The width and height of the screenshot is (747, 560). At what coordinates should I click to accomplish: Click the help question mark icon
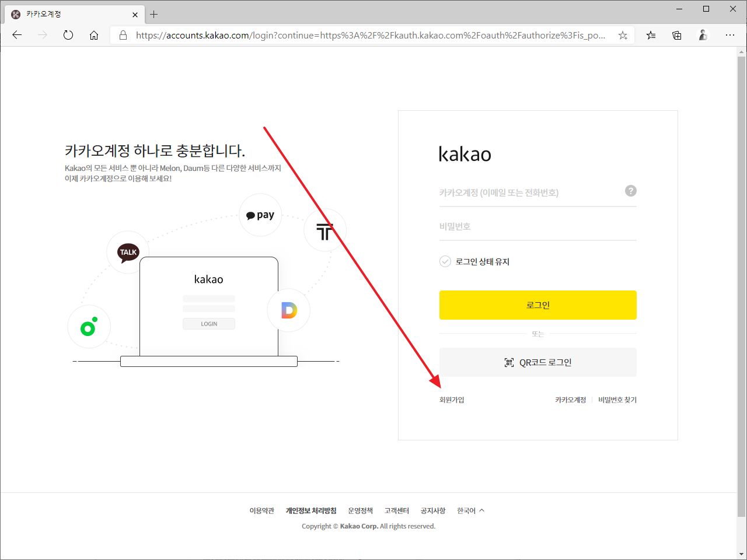(631, 191)
